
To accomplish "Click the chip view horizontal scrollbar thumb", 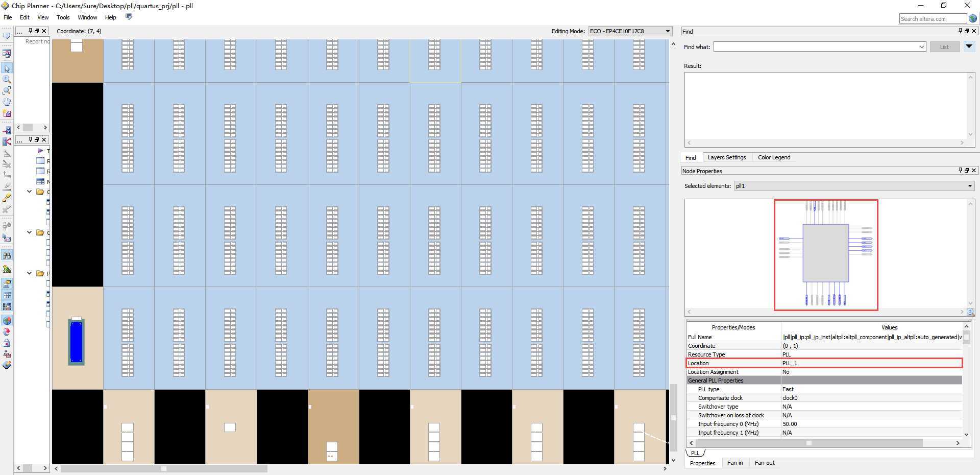I will pyautogui.click(x=164, y=468).
